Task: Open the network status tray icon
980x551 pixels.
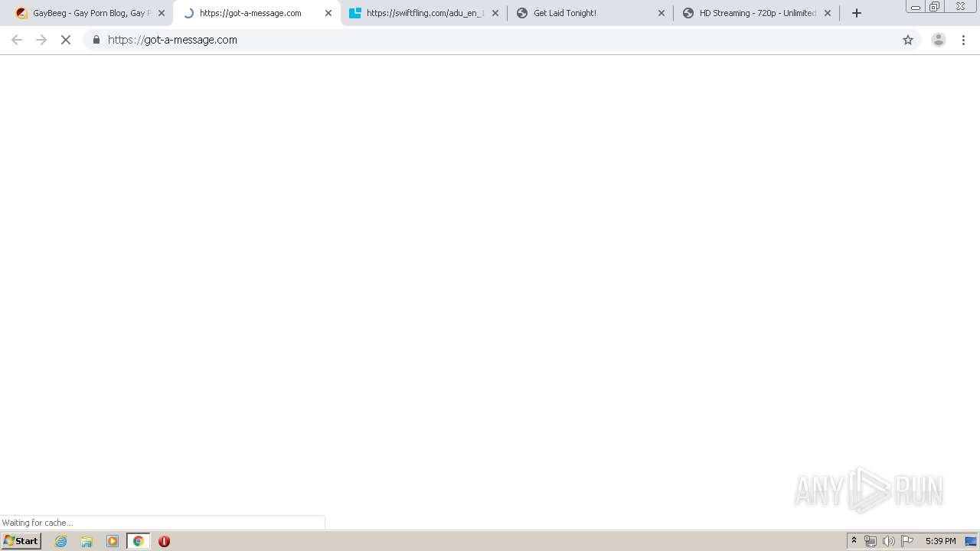Action: coord(871,541)
